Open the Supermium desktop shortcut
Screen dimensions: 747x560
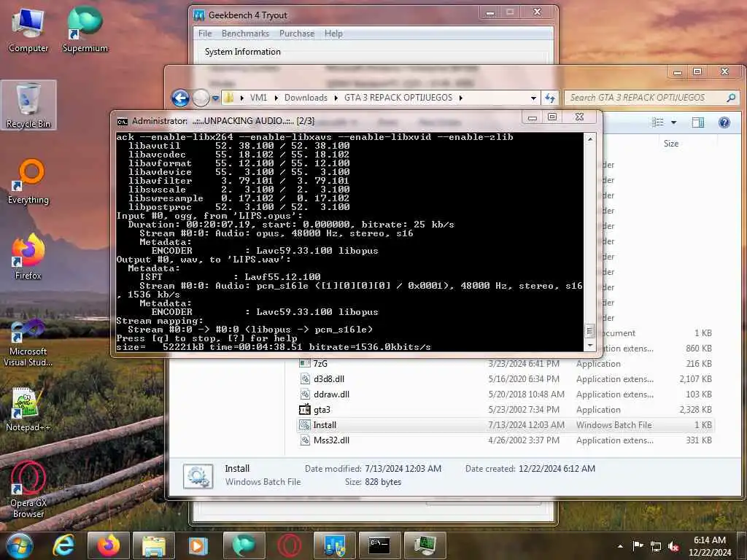85,30
